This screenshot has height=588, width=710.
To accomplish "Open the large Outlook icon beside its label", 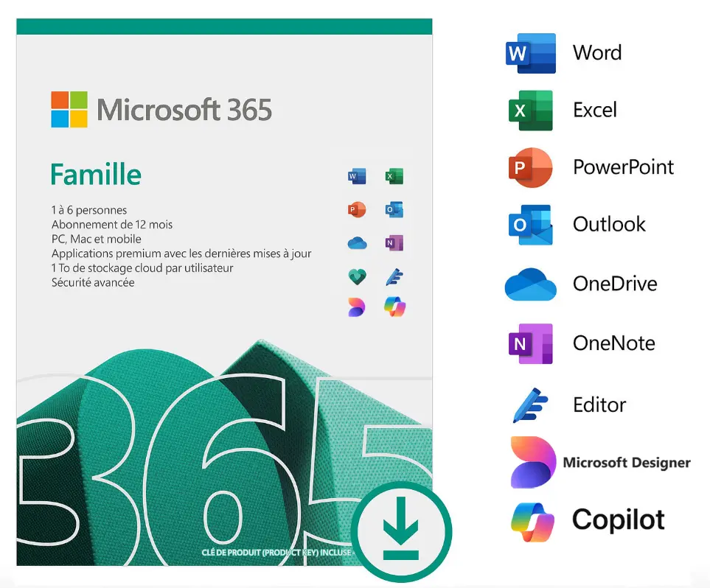I will 530,225.
